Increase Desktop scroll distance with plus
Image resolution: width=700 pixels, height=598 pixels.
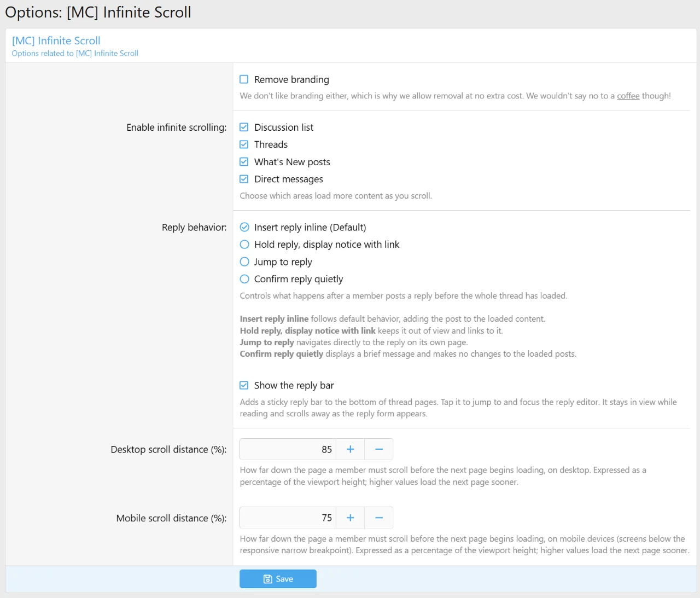(x=351, y=449)
